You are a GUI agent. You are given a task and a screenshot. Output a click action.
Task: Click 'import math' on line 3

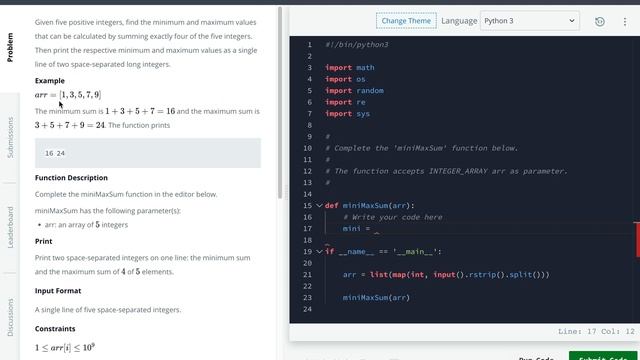tap(350, 68)
